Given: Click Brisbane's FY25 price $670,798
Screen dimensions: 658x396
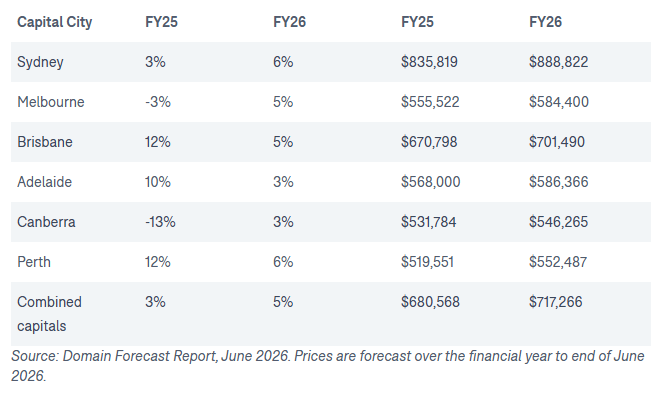Looking at the screenshot, I should [x=429, y=142].
